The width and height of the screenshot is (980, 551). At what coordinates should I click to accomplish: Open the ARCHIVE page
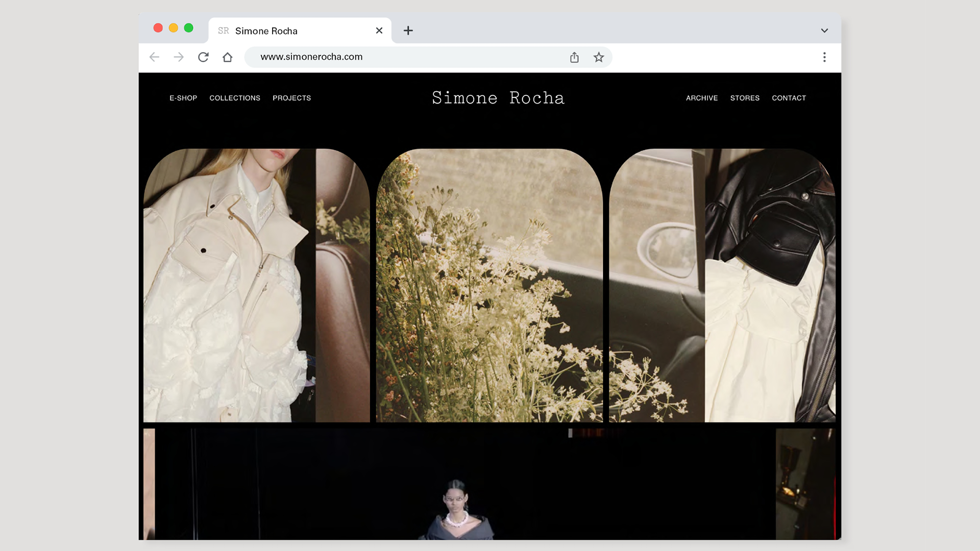pyautogui.click(x=702, y=98)
